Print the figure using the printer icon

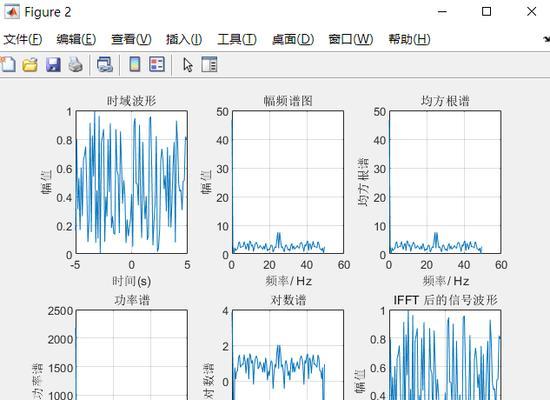(75, 65)
